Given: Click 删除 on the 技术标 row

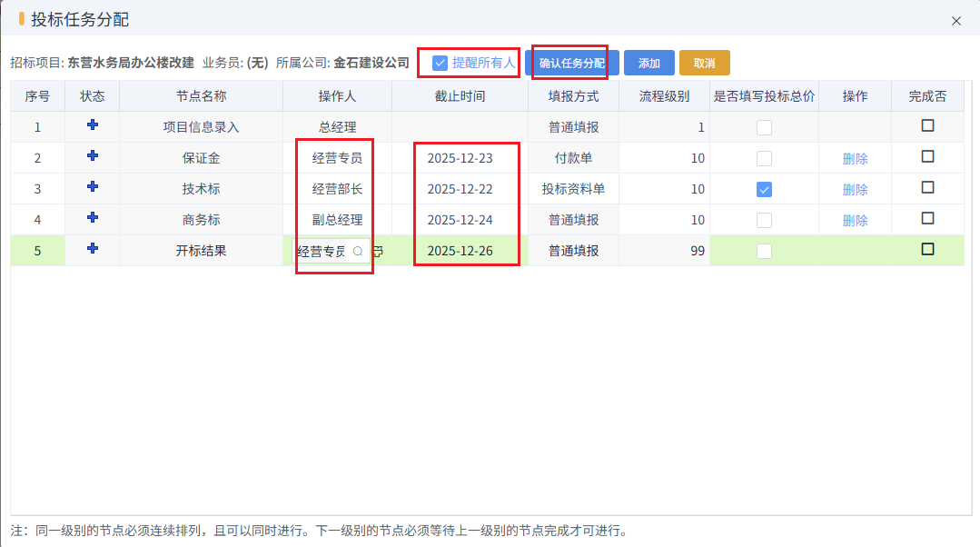Looking at the screenshot, I should [854, 188].
